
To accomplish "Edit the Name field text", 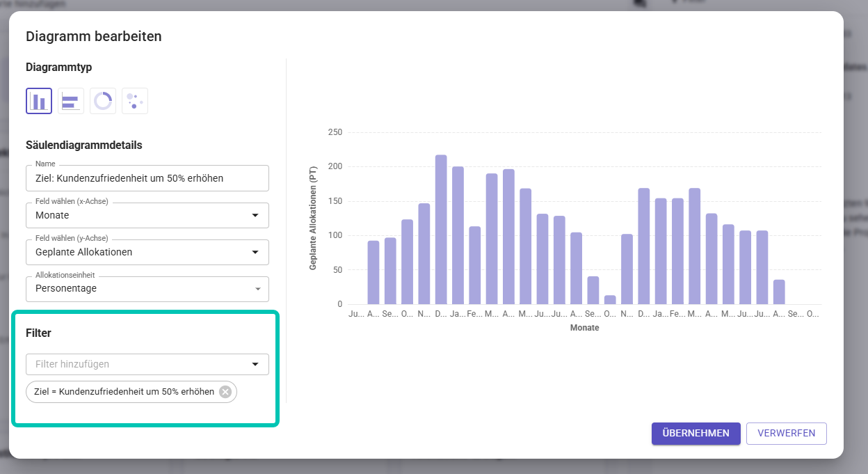I will click(147, 178).
